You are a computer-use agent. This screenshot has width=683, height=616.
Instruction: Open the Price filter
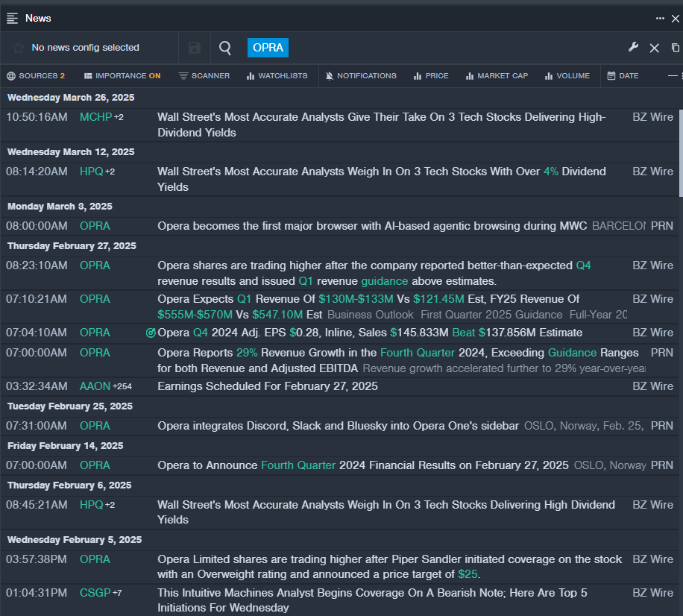(x=431, y=76)
